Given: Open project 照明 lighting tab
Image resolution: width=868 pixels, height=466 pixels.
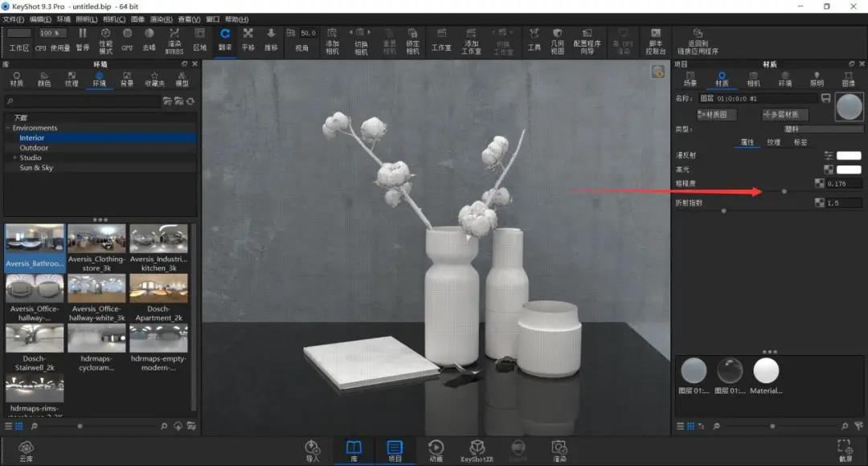Looking at the screenshot, I should (x=817, y=80).
